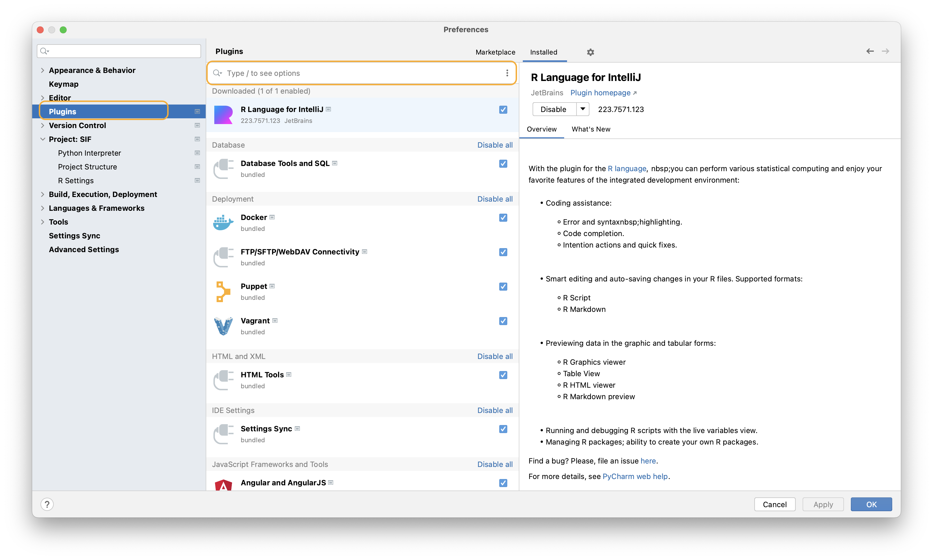
Task: Open the Overview tab
Action: [x=541, y=129]
